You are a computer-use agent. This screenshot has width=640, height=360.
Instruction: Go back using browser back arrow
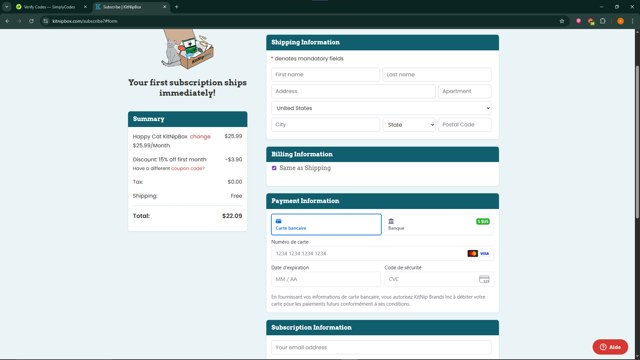[x=7, y=21]
